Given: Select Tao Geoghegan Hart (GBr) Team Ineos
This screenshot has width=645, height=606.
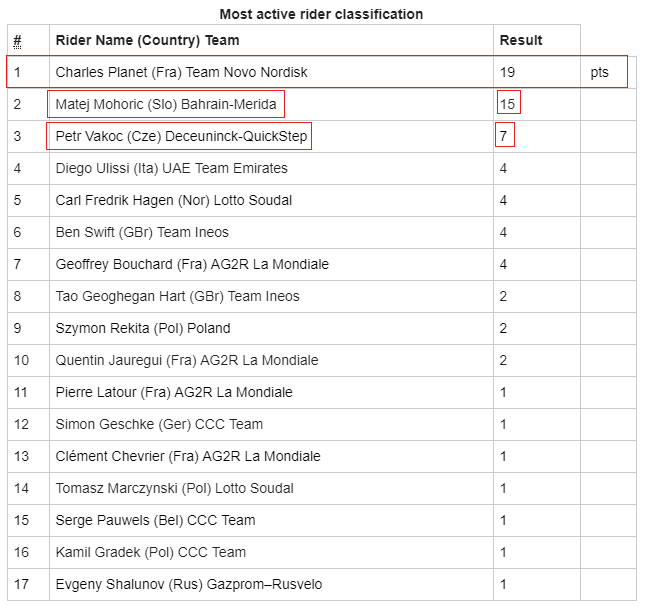Looking at the screenshot, I should pyautogui.click(x=177, y=296).
